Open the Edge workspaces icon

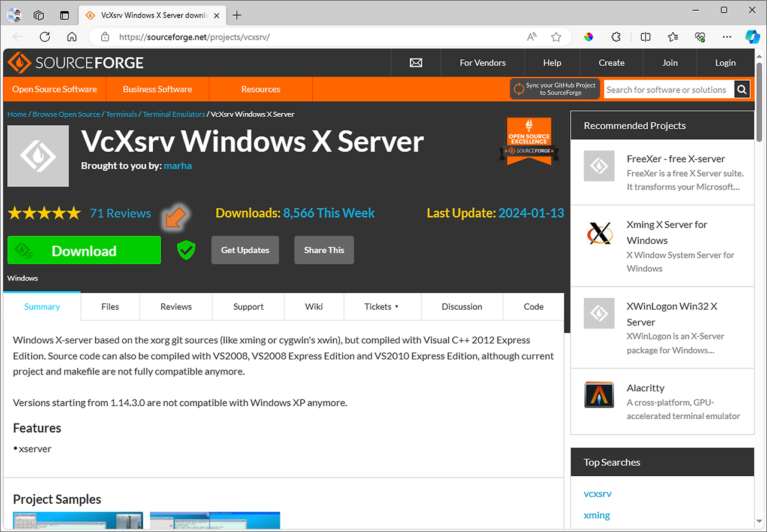(x=39, y=15)
